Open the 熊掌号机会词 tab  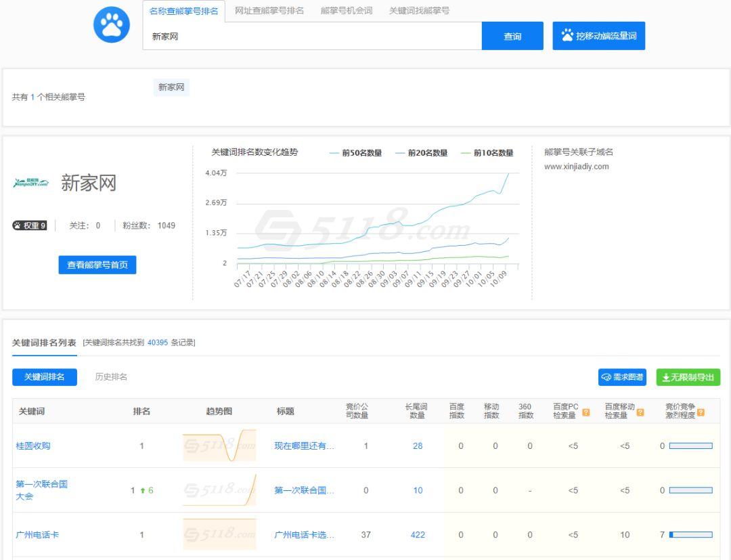[x=347, y=11]
